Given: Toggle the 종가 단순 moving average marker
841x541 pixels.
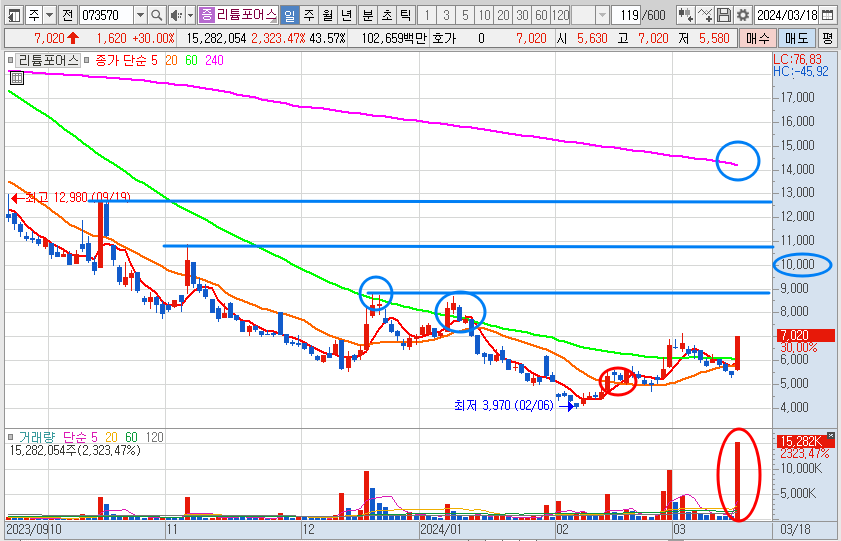Looking at the screenshot, I should [x=86, y=61].
